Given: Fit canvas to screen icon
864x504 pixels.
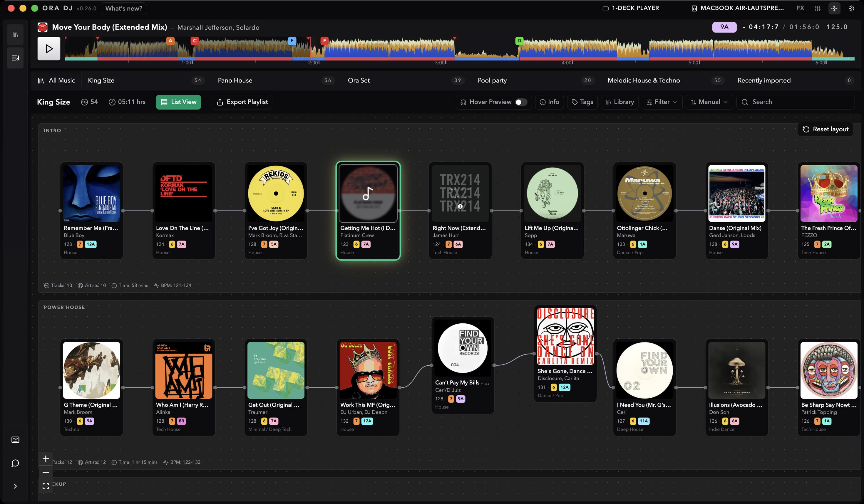Looking at the screenshot, I should click(x=45, y=486).
